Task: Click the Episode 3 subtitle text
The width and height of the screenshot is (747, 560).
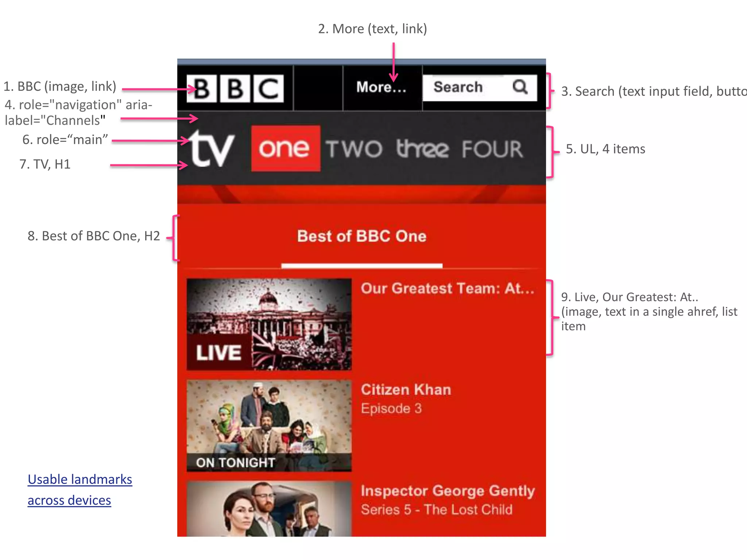Action: (x=391, y=409)
